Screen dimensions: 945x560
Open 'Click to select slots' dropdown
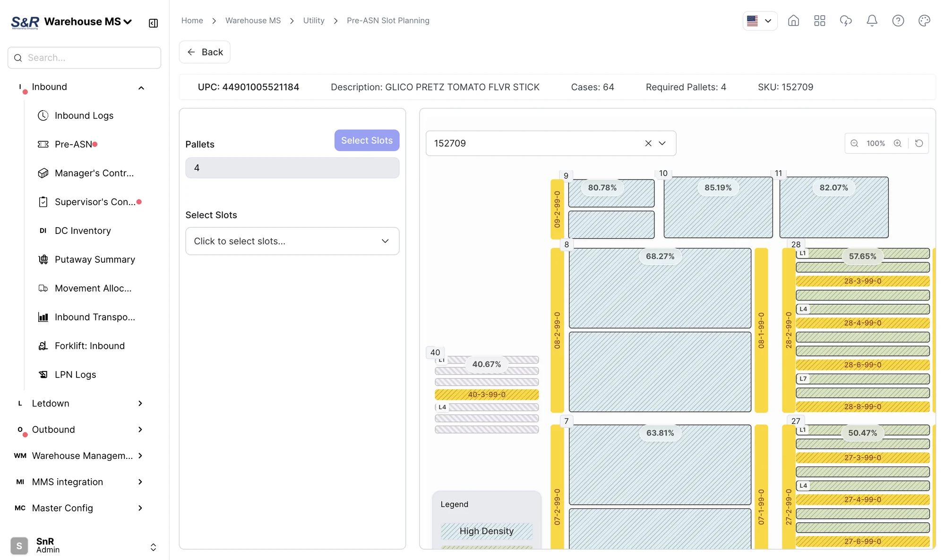point(292,241)
